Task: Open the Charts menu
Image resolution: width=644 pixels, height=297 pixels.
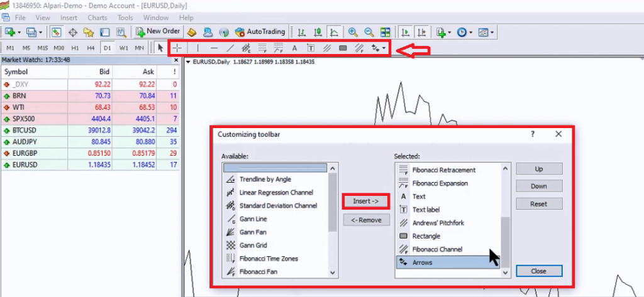Action: tap(97, 18)
